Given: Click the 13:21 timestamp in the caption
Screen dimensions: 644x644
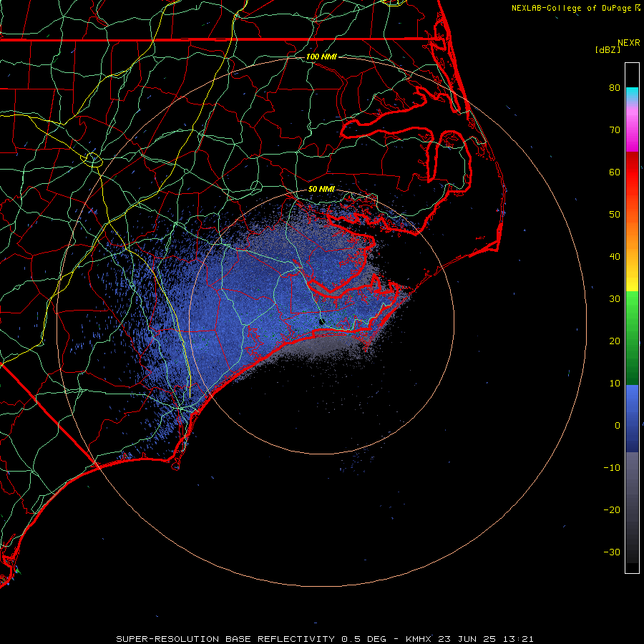Looking at the screenshot, I should (517, 639).
